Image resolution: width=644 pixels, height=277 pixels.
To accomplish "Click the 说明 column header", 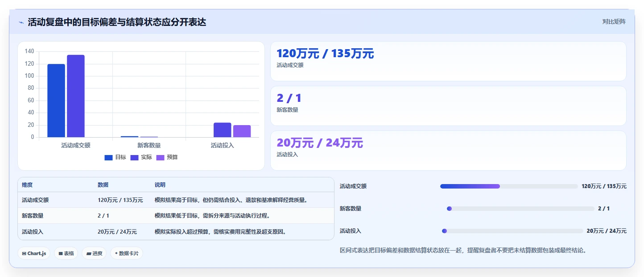I will (x=160, y=185).
